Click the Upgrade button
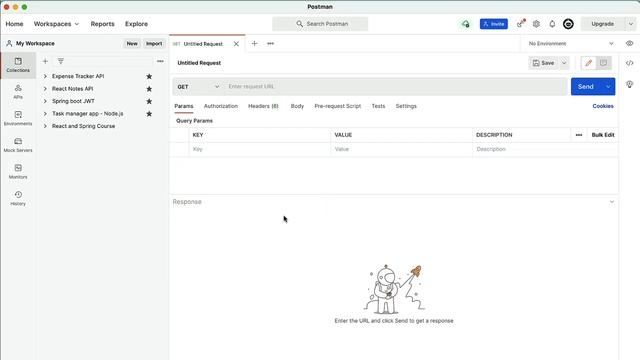The height and width of the screenshot is (360, 640). point(603,24)
